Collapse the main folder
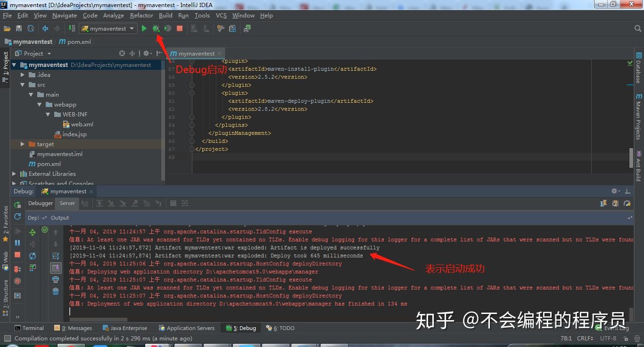The height and width of the screenshot is (347, 644). [31, 95]
